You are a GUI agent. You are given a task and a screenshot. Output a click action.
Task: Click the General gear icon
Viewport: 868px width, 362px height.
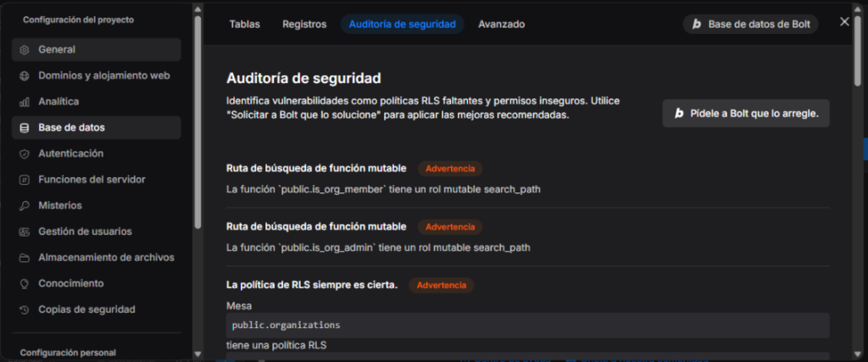click(24, 50)
